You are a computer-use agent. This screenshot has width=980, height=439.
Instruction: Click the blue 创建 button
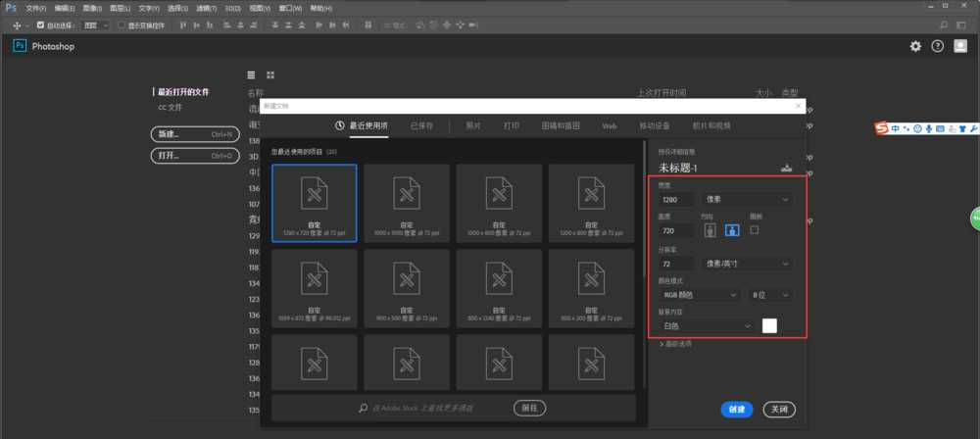pos(736,409)
